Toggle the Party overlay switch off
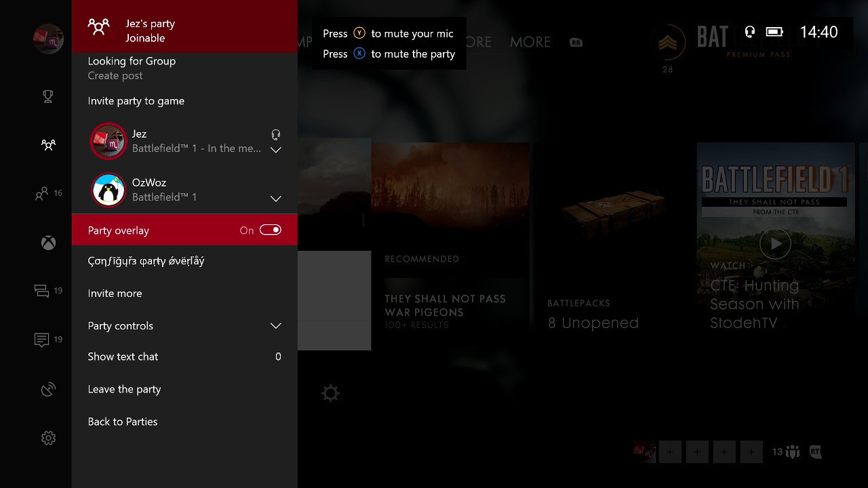 (x=271, y=230)
